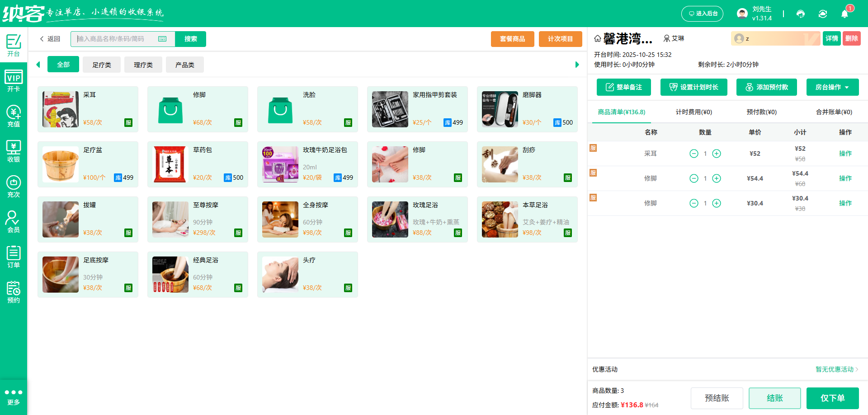Viewport: 868px width, 415px height.
Task: Switch to the 计时费用 tab
Action: pos(693,112)
